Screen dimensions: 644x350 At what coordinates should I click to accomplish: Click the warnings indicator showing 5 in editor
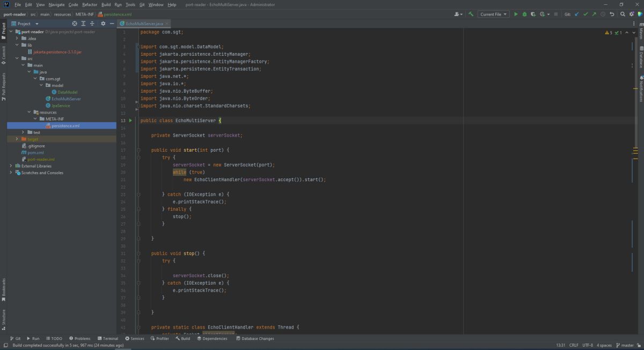pyautogui.click(x=609, y=33)
